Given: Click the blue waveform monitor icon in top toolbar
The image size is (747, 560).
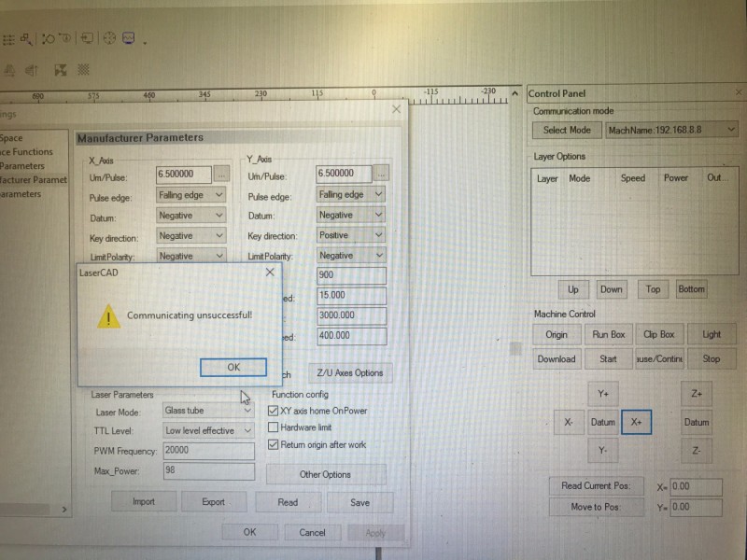Looking at the screenshot, I should (129, 38).
